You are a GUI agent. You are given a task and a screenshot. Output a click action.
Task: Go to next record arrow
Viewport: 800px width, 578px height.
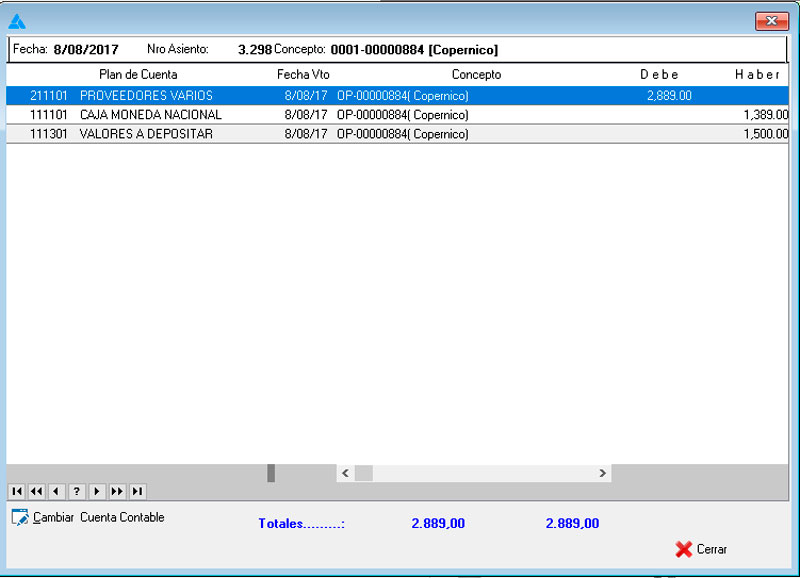point(97,491)
